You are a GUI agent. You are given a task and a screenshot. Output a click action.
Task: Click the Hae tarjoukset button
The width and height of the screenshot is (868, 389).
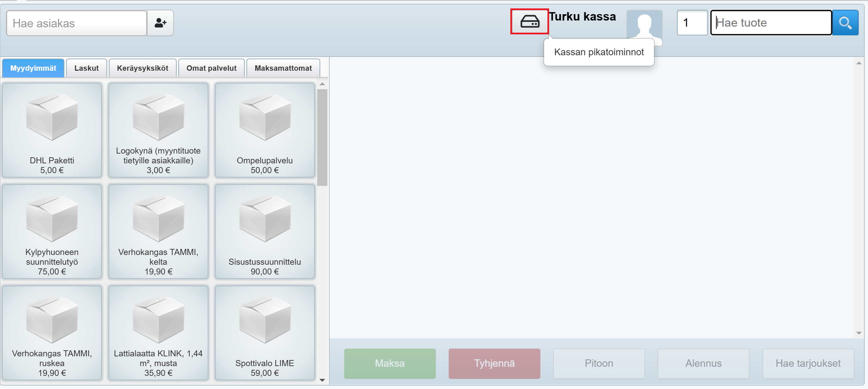tap(808, 363)
